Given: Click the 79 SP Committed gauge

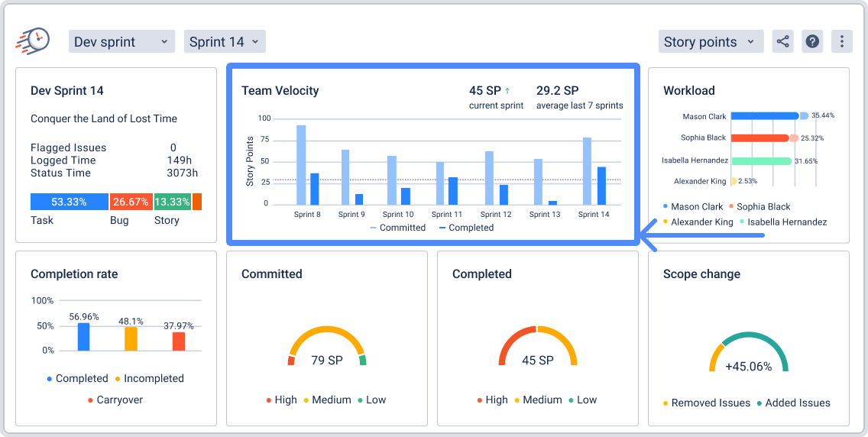Looking at the screenshot, I should pyautogui.click(x=327, y=348).
